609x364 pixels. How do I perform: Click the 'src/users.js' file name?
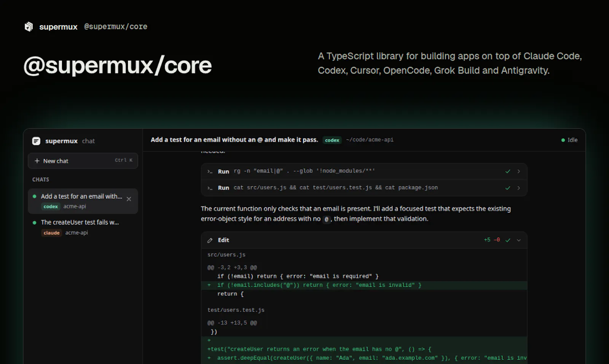pyautogui.click(x=226, y=255)
